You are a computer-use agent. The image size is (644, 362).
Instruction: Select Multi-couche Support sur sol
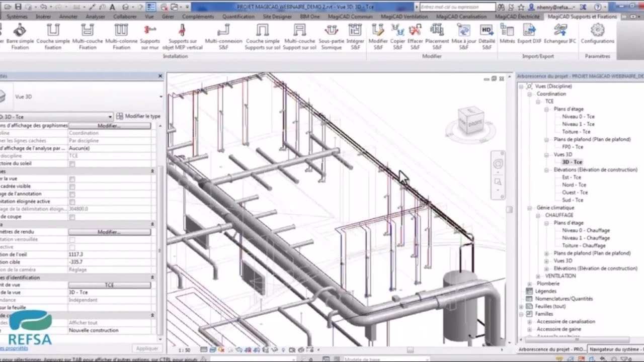pyautogui.click(x=299, y=36)
